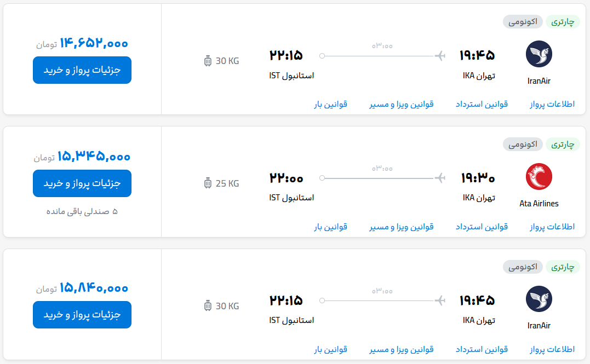Click the purchase button for the 15,345,000 toman flight
Viewport: 590px width, 364px height.
coord(82,183)
